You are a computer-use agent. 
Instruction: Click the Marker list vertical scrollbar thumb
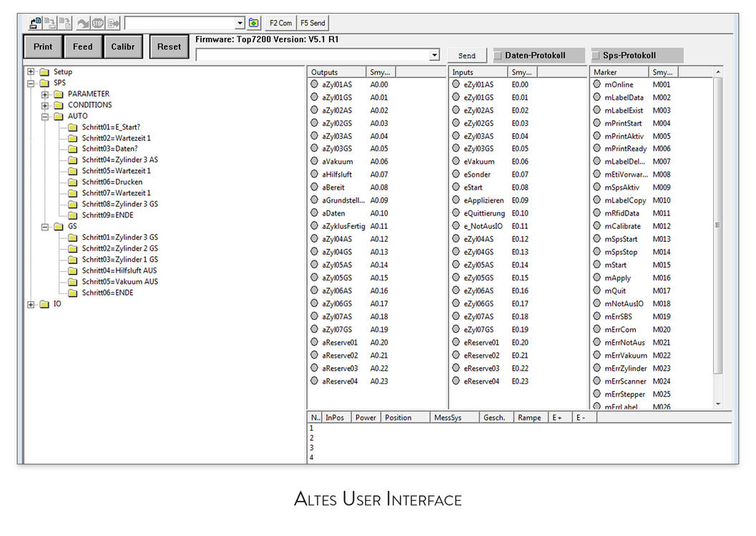tap(718, 225)
